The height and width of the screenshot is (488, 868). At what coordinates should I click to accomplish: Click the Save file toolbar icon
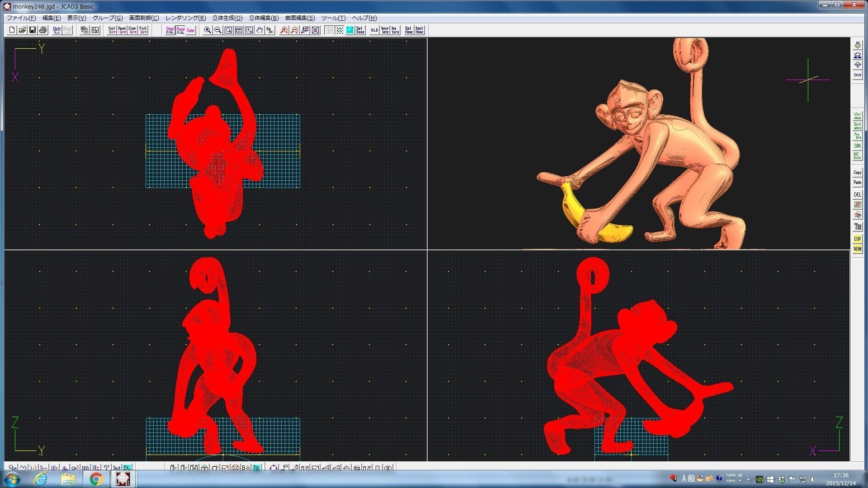[33, 30]
